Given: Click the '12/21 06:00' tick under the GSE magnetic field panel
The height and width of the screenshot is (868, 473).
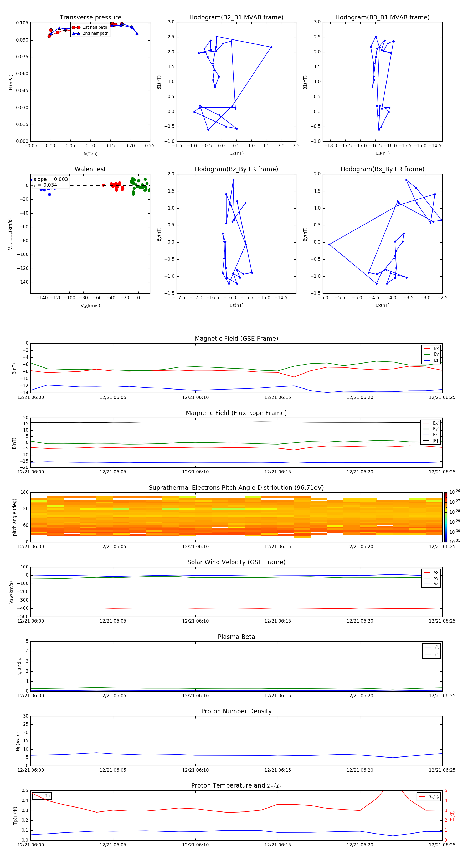Looking at the screenshot, I should [31, 397].
